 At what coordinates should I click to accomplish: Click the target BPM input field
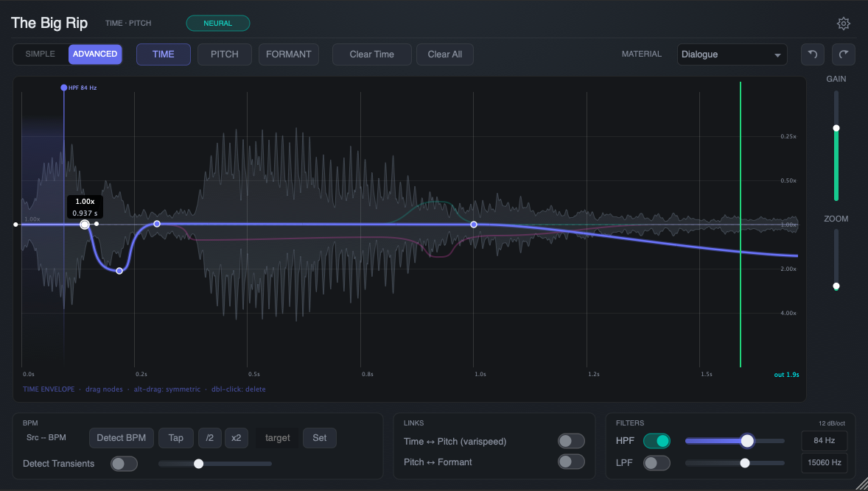click(277, 438)
